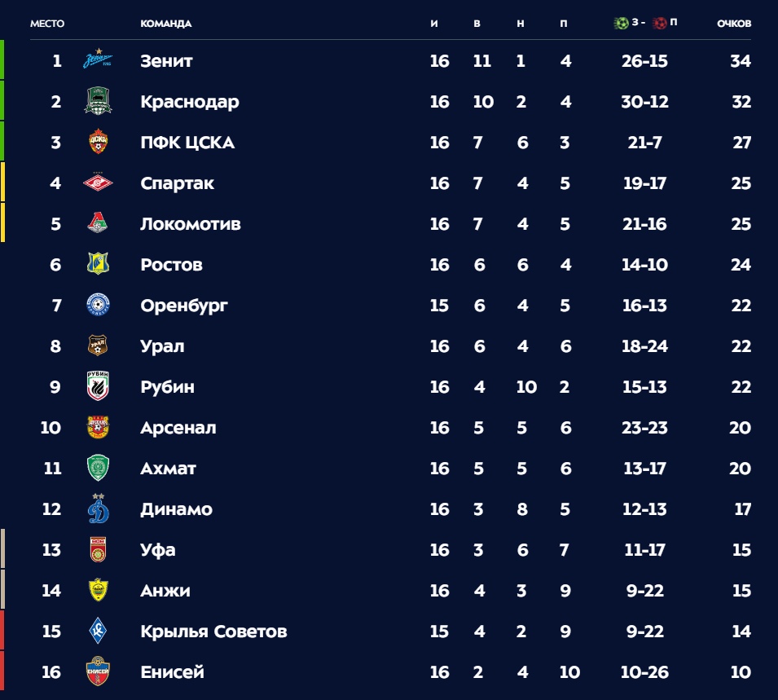Click the red goals-conceded ball icon
Screen dimensions: 778x700
click(x=659, y=23)
